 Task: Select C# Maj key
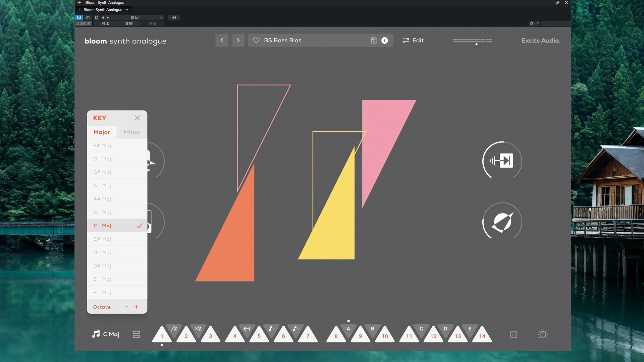[117, 239]
